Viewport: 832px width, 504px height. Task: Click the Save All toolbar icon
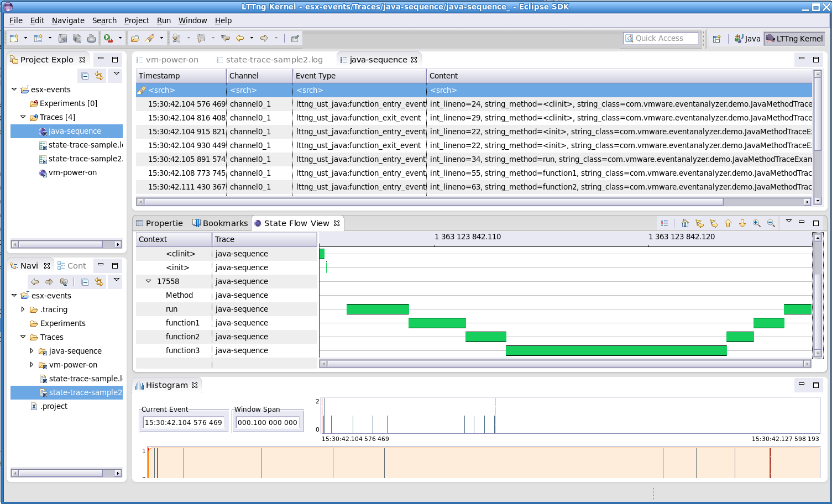pos(77,38)
